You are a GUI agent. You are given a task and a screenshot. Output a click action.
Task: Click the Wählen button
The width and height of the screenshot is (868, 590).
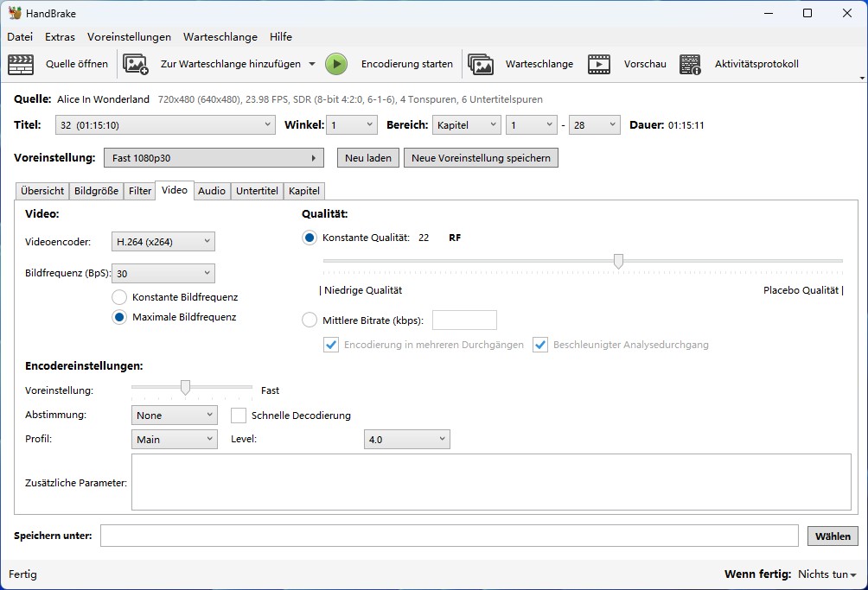point(833,536)
